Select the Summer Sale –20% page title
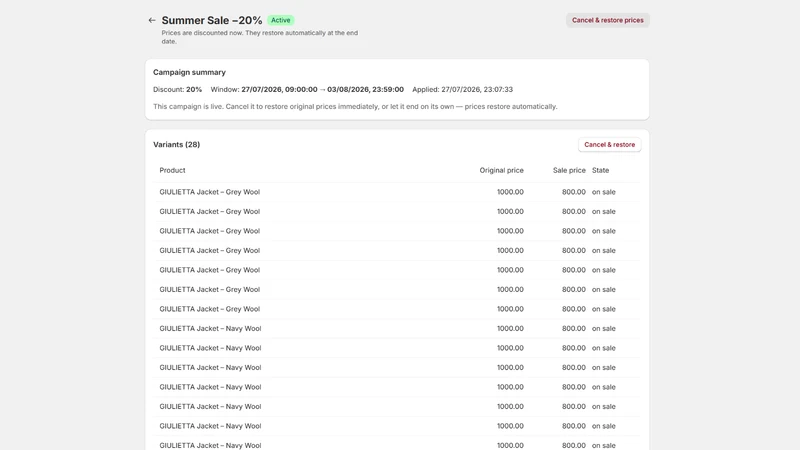This screenshot has width=800, height=450. click(212, 20)
